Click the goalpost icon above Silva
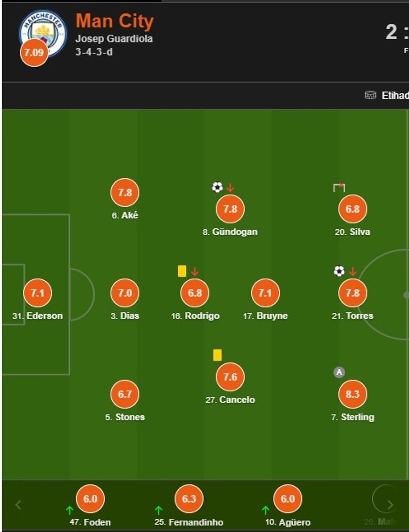Screen dimensions: 409x532 click(339, 187)
